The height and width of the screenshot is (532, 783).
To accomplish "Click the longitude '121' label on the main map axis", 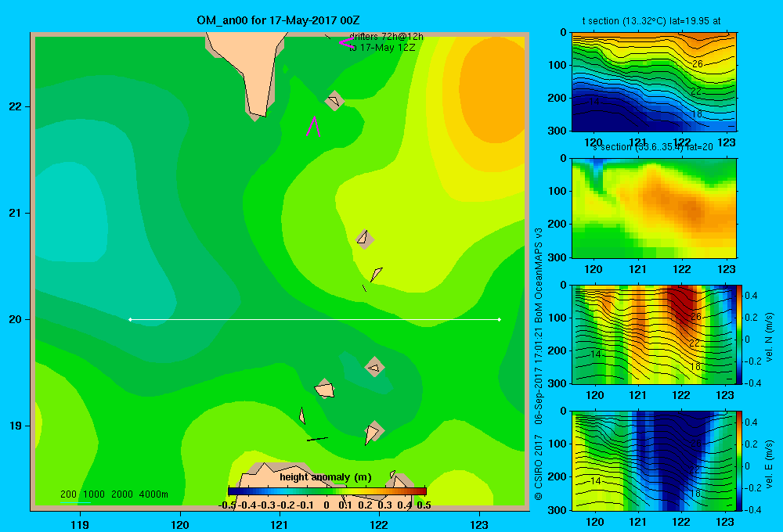I will [280, 524].
